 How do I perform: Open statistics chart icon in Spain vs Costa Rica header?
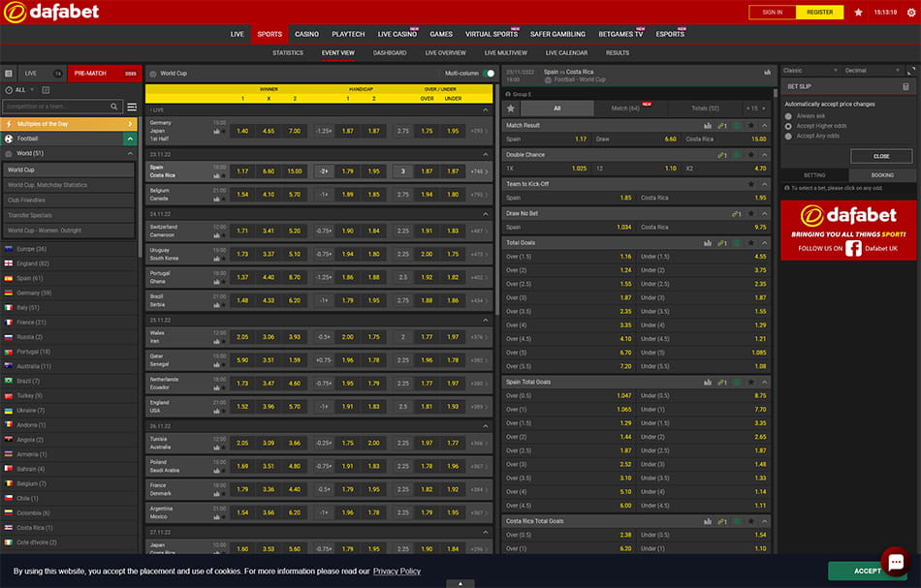click(x=767, y=73)
